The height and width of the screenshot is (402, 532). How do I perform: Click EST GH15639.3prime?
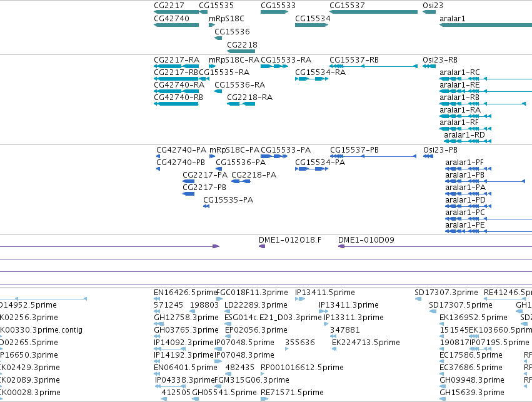(472, 393)
